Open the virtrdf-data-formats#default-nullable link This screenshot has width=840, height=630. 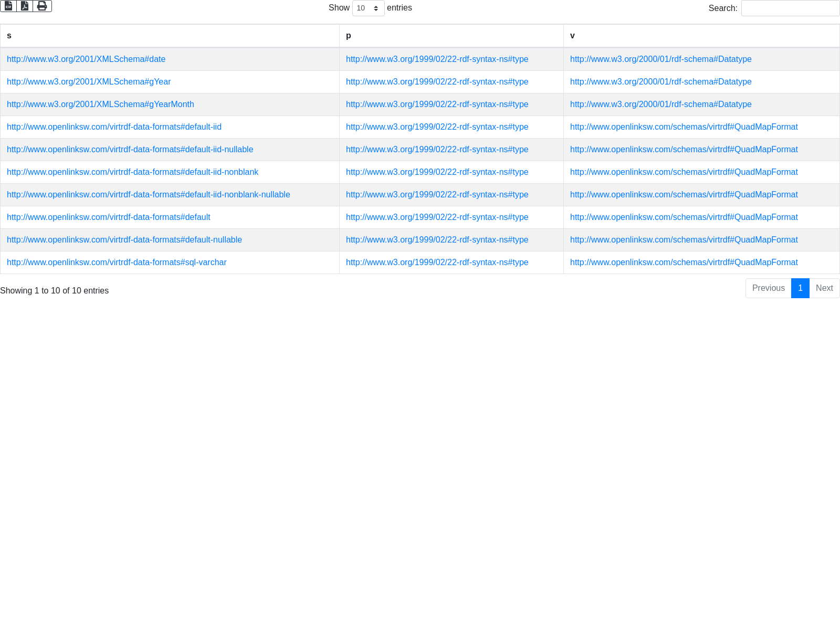click(124, 240)
